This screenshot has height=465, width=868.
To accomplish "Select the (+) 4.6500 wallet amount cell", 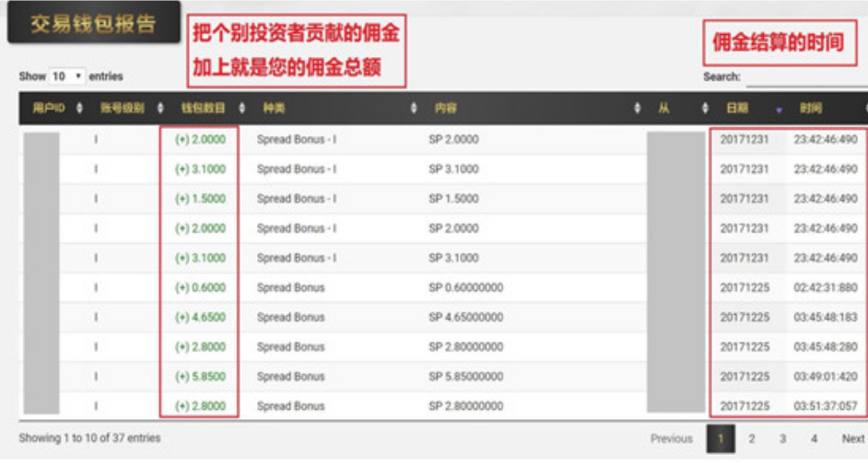I will coord(200,317).
